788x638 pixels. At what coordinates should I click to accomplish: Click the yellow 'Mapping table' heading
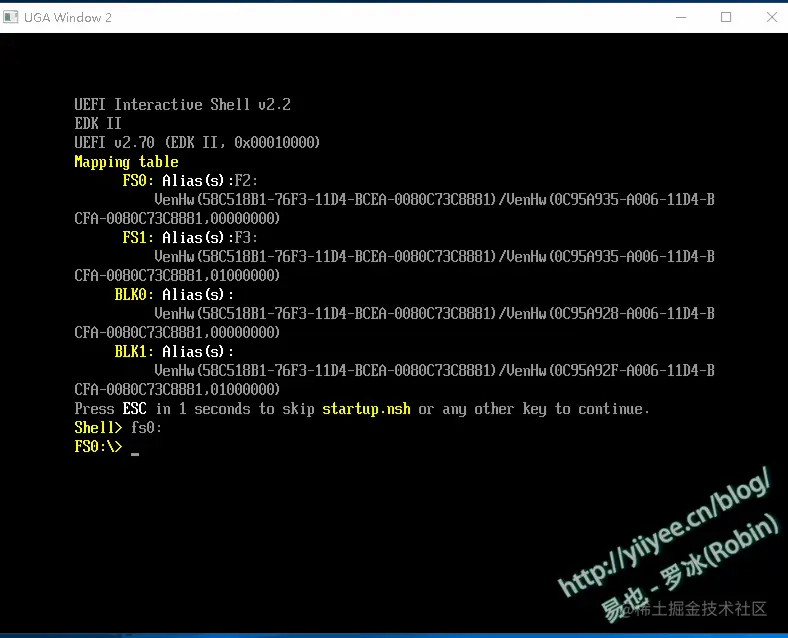tap(126, 162)
